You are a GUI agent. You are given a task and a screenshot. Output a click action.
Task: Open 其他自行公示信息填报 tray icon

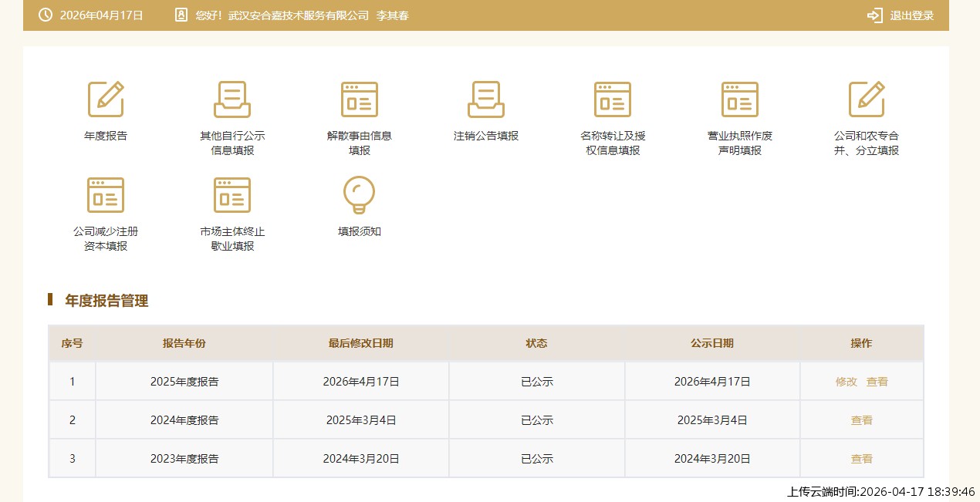[232, 99]
